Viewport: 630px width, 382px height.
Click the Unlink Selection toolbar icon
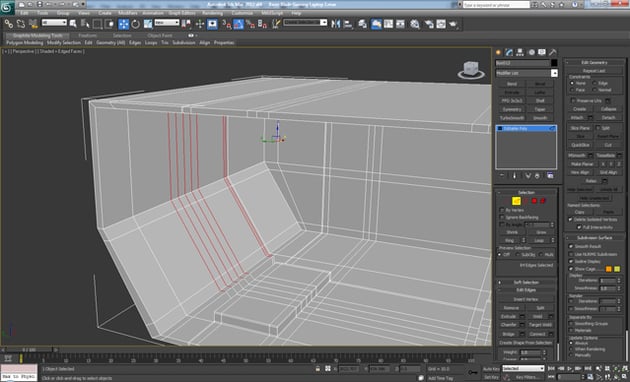[x=21, y=24]
